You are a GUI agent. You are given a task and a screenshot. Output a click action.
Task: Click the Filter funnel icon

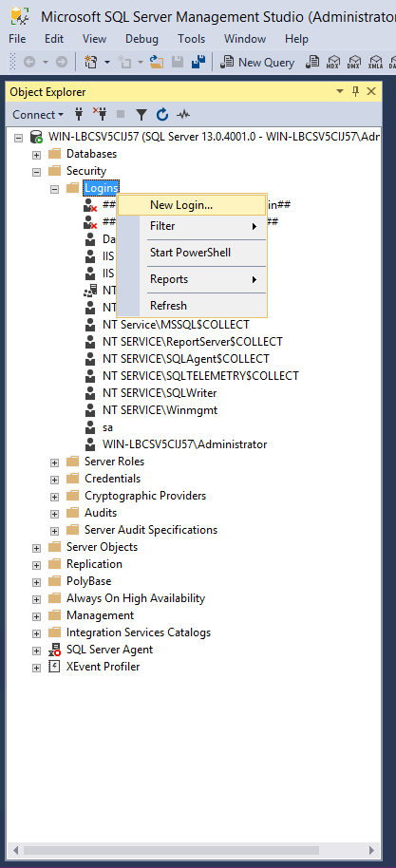click(x=141, y=115)
